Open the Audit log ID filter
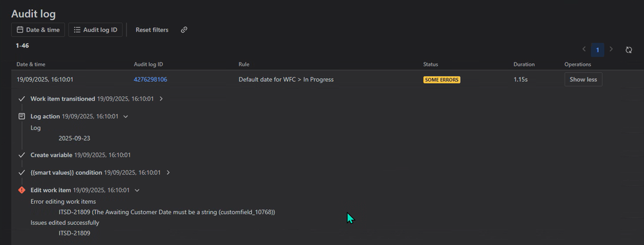The width and height of the screenshot is (644, 245). coord(96,30)
